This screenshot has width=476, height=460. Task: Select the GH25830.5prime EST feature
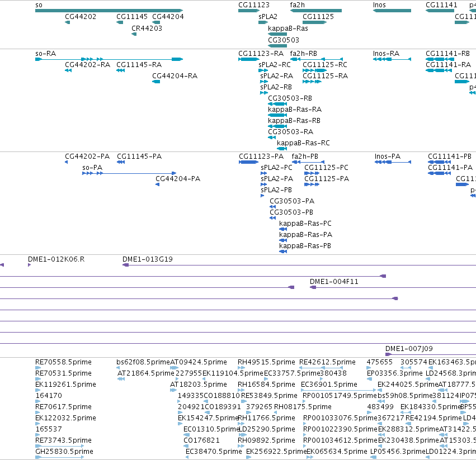point(59,457)
